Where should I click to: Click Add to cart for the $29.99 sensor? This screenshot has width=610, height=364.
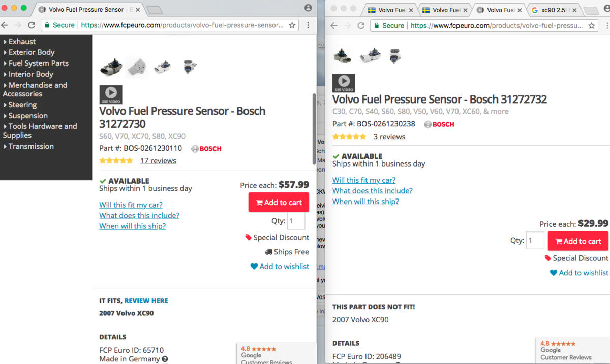coord(578,241)
